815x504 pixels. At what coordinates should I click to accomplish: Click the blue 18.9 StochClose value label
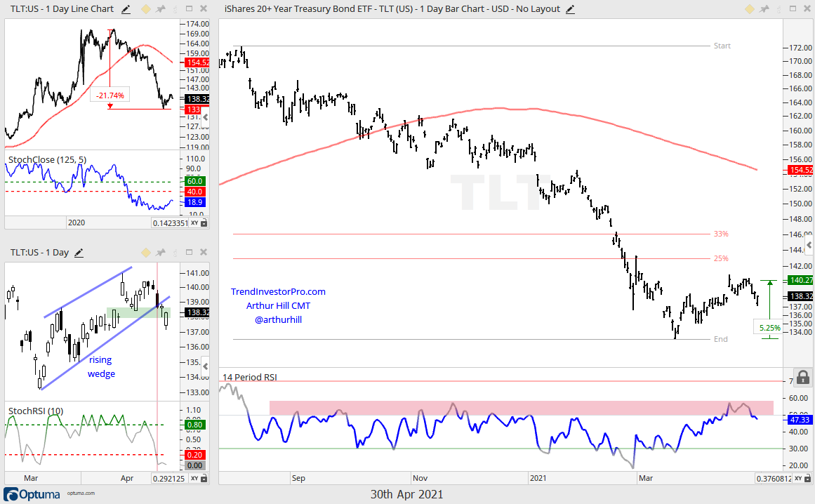click(195, 203)
